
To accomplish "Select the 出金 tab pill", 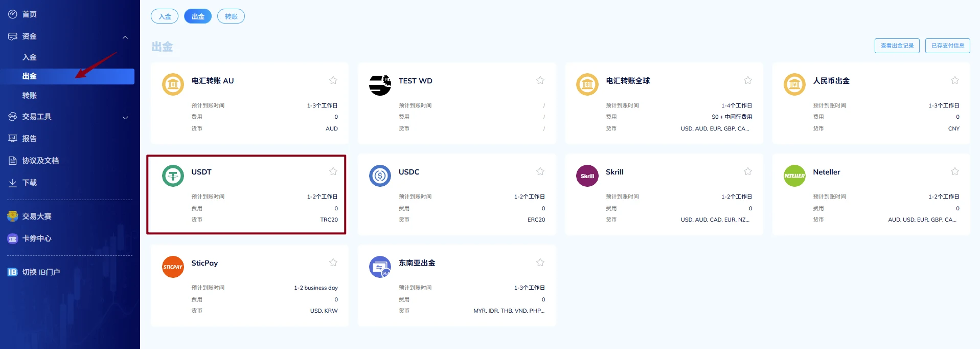I will [x=198, y=16].
